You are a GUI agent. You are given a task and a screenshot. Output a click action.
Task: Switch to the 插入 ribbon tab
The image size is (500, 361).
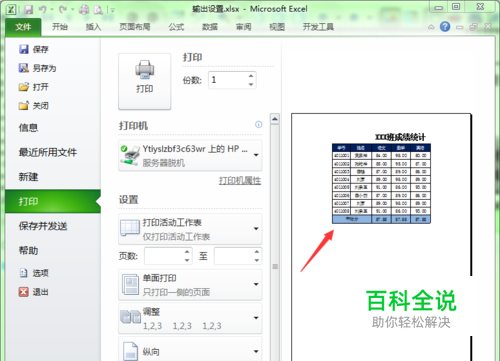[x=93, y=27]
